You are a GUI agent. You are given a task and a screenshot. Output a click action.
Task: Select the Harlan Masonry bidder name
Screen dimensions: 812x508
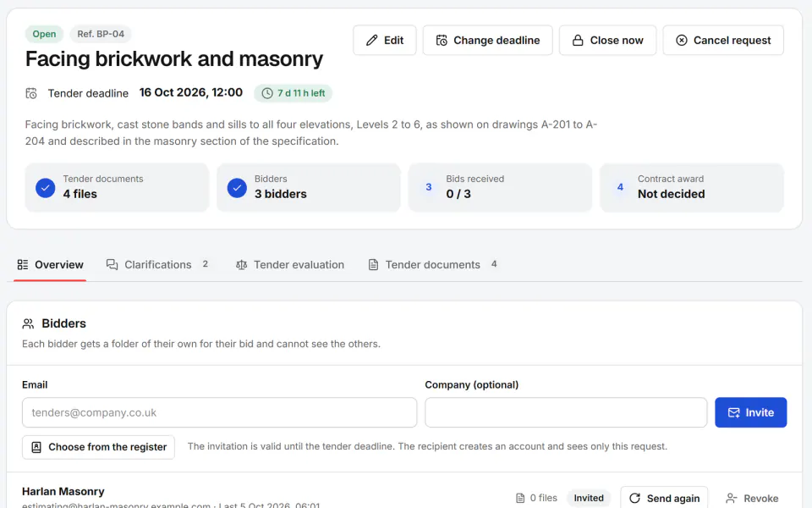63,491
